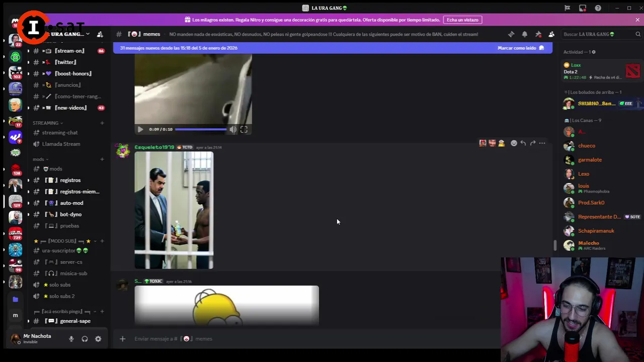
Task: Close the Nitro promo banner
Action: 637,20
